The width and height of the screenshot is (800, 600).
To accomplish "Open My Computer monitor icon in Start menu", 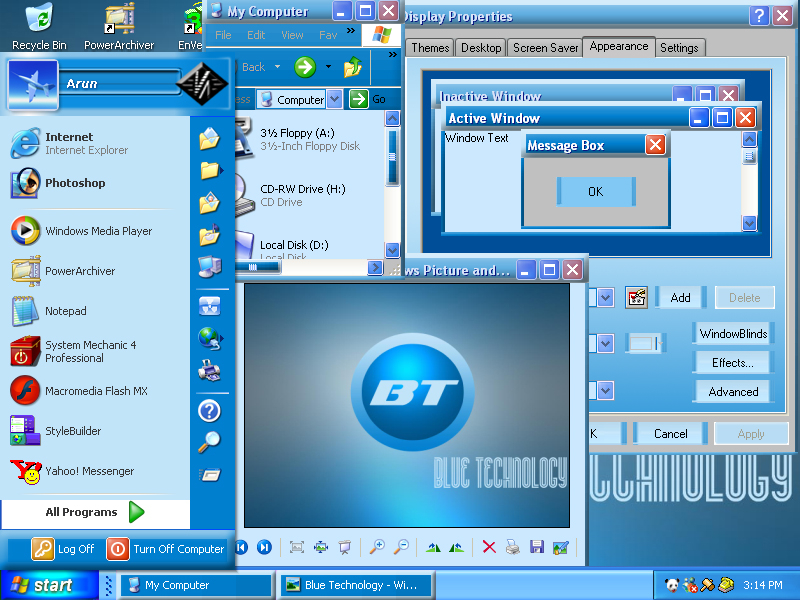I will click(210, 266).
